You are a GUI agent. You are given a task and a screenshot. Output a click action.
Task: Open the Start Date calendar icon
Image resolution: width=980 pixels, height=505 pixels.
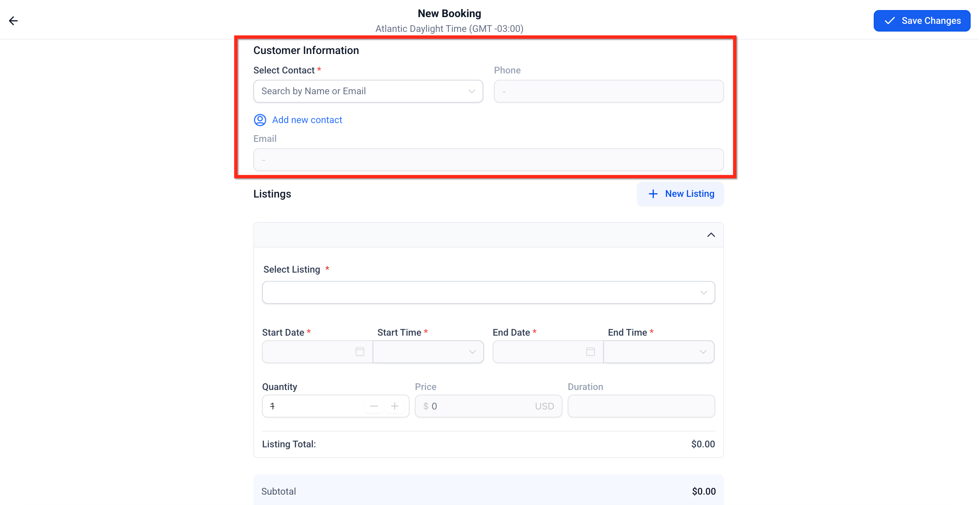(x=360, y=352)
